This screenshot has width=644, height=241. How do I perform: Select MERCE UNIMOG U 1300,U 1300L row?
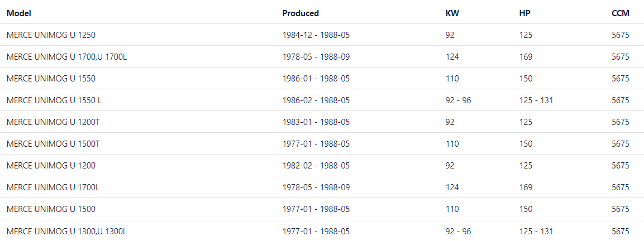(66, 231)
